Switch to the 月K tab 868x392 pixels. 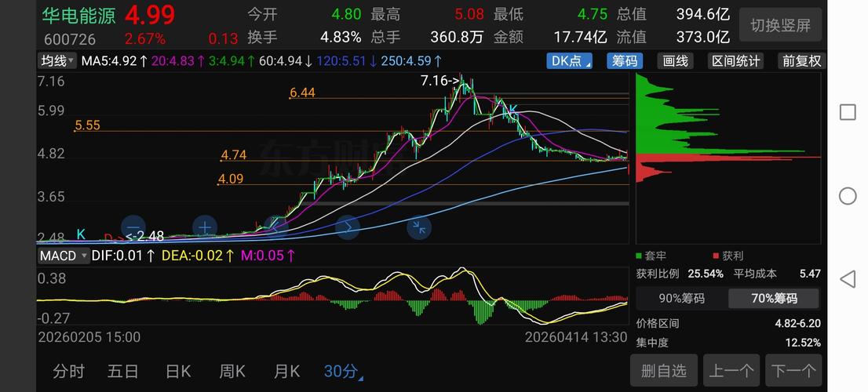point(286,371)
